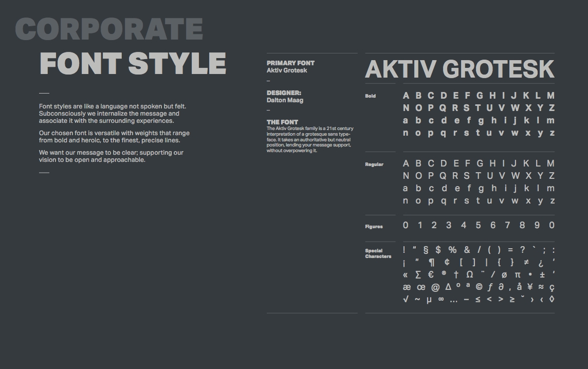Click uppercase M in the Bold specimen
588x369 pixels.
pos(550,96)
